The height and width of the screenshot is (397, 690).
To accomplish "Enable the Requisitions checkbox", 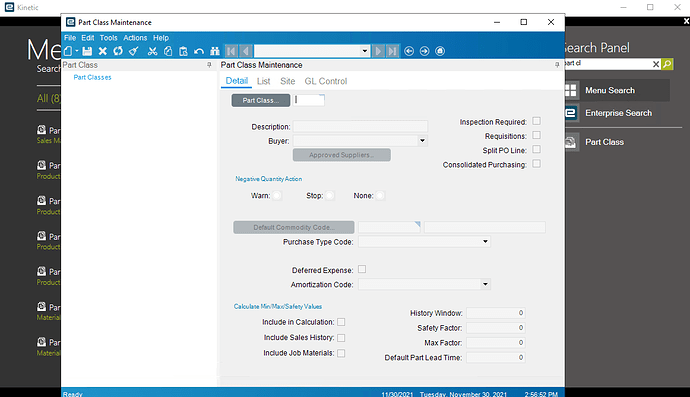I will point(536,135).
